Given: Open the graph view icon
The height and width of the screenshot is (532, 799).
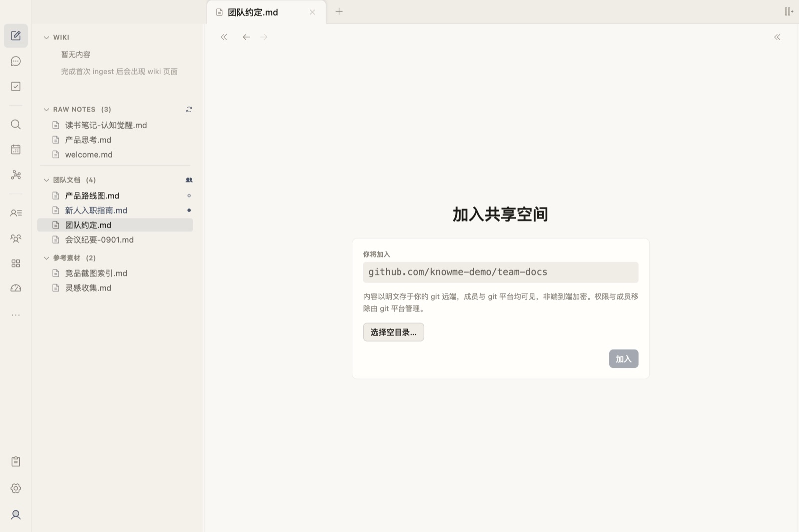Looking at the screenshot, I should (x=16, y=175).
